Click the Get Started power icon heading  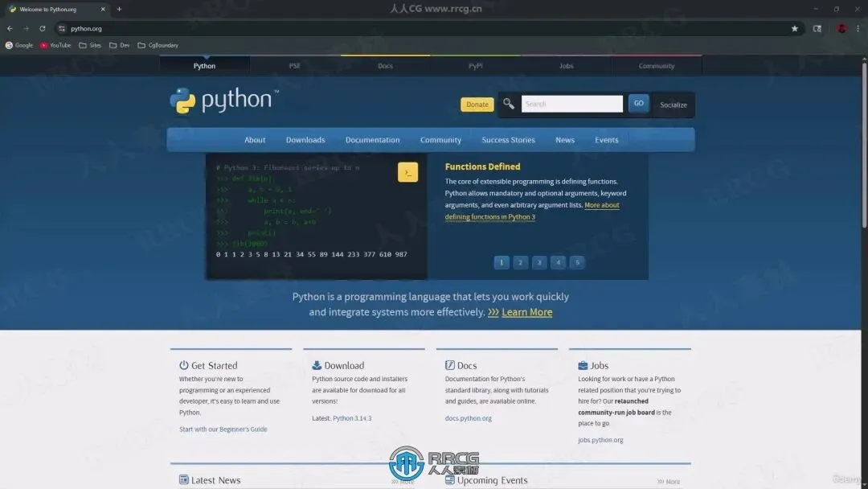(x=208, y=365)
